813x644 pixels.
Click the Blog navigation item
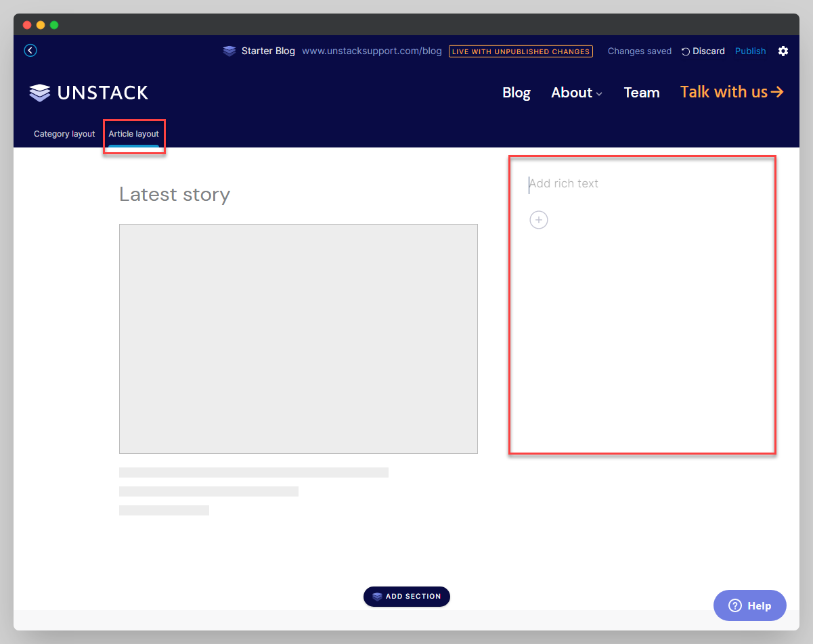click(x=516, y=93)
